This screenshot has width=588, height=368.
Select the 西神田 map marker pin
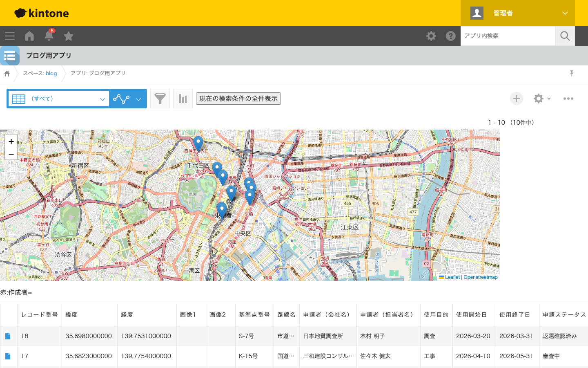[198, 144]
